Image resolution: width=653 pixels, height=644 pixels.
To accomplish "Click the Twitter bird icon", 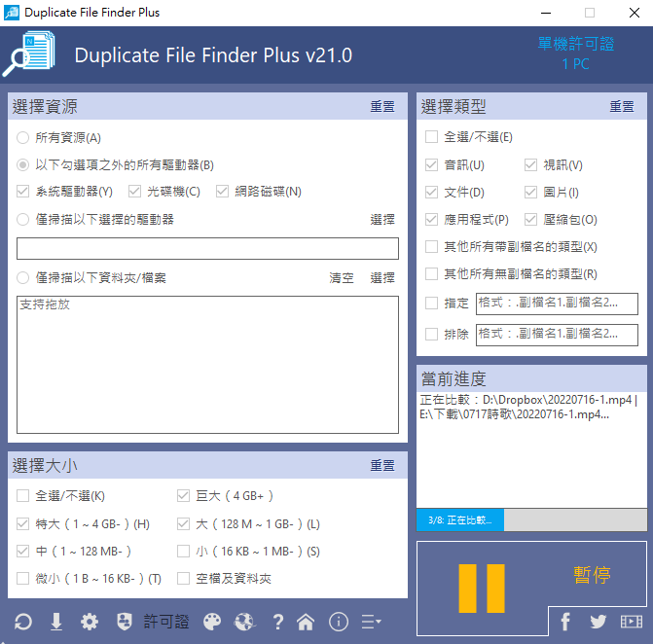I will pyautogui.click(x=599, y=622).
